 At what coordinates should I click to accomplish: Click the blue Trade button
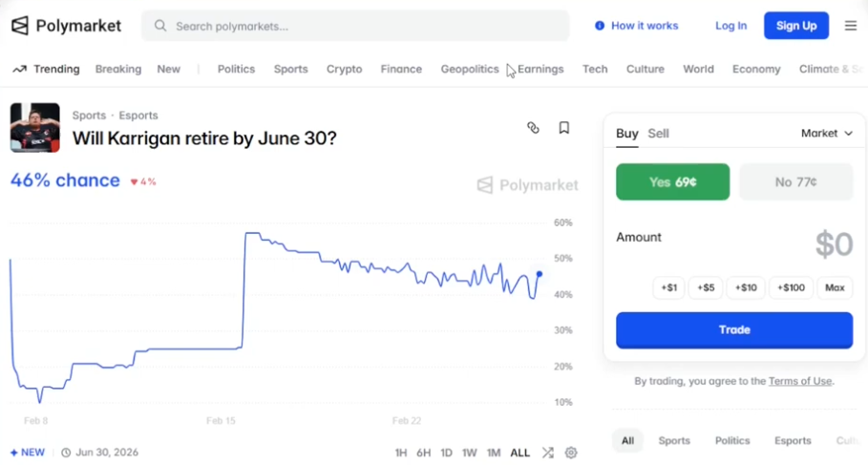pos(734,330)
